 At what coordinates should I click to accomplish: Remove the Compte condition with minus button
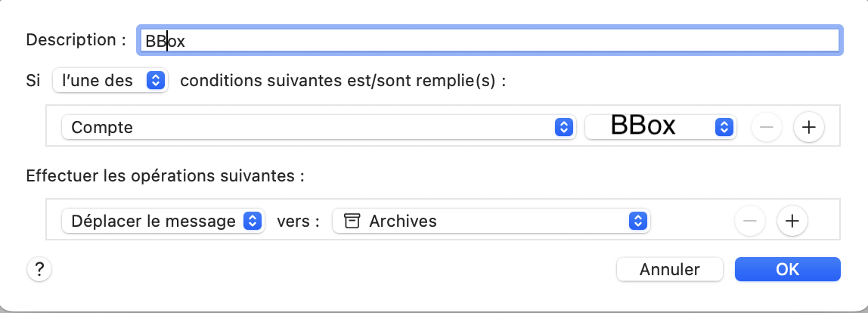(x=766, y=128)
